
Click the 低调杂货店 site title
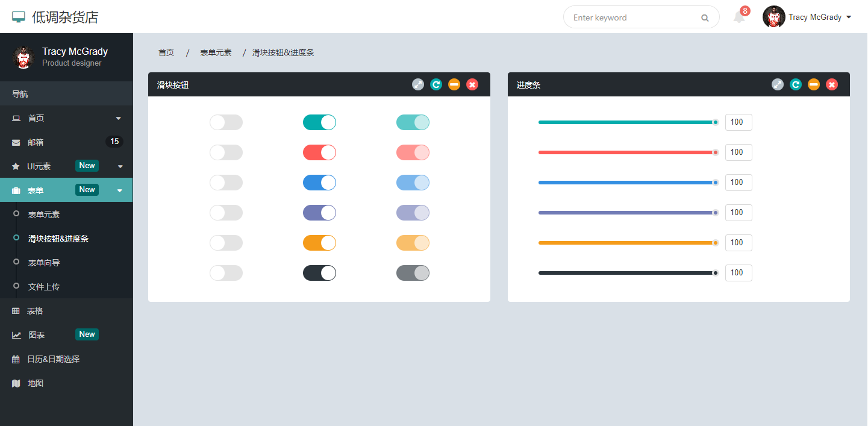tap(65, 17)
